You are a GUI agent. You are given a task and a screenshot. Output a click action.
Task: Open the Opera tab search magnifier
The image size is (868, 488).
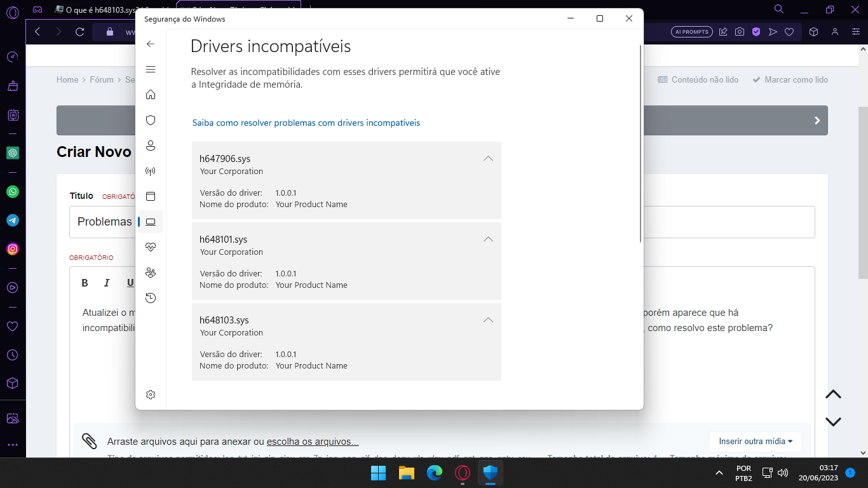(x=779, y=9)
